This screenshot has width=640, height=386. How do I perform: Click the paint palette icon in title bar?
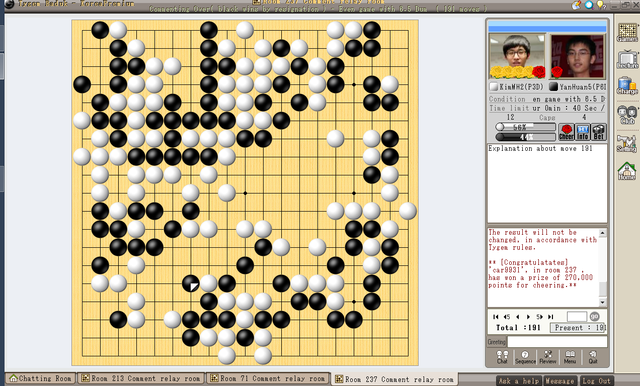click(x=576, y=5)
